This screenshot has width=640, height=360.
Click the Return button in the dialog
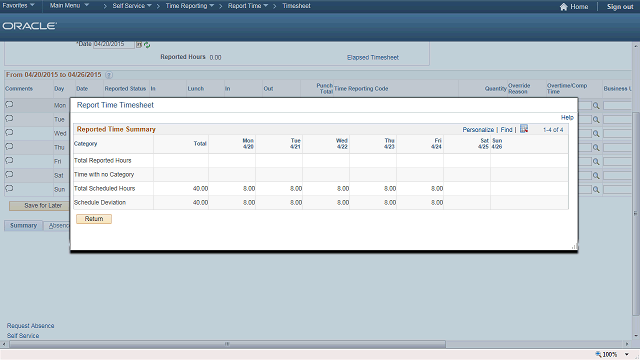click(x=94, y=219)
